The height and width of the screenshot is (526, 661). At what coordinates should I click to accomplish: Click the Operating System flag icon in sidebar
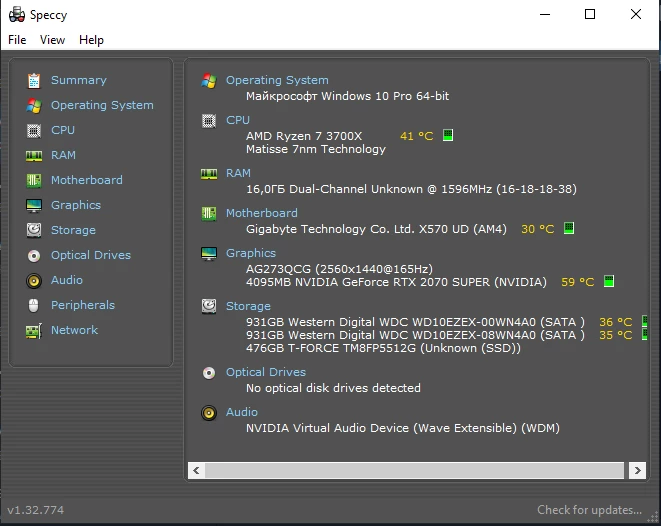click(34, 105)
